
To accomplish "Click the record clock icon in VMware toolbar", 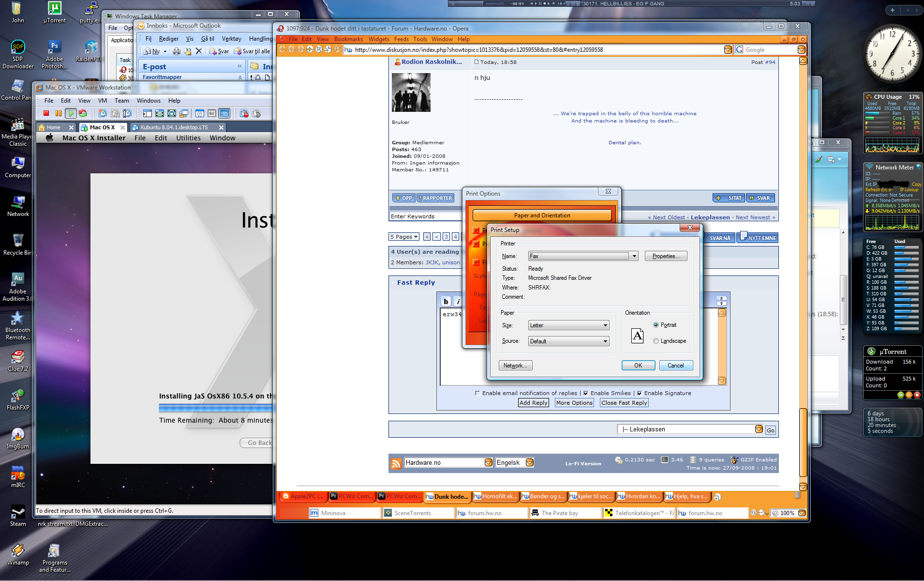I will (x=244, y=113).
